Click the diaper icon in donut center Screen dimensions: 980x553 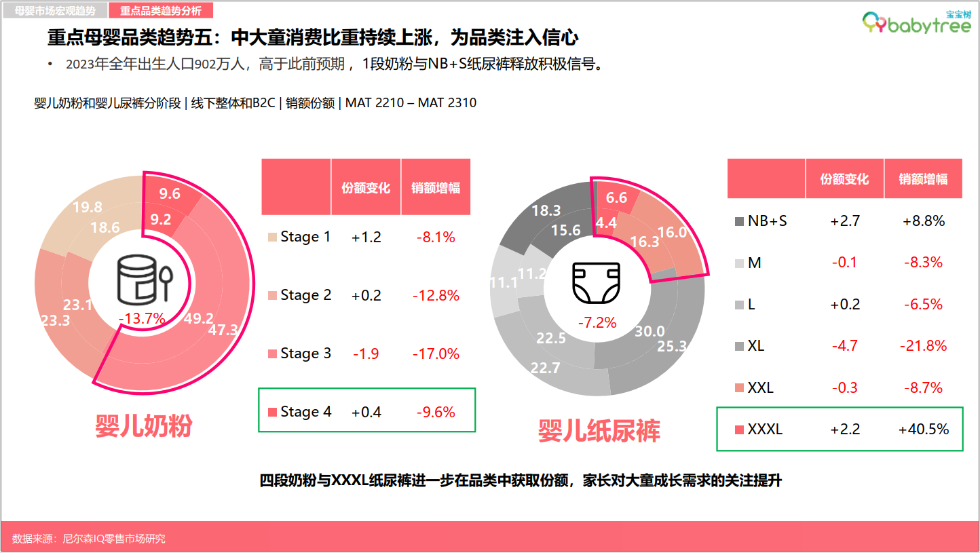coord(597,282)
